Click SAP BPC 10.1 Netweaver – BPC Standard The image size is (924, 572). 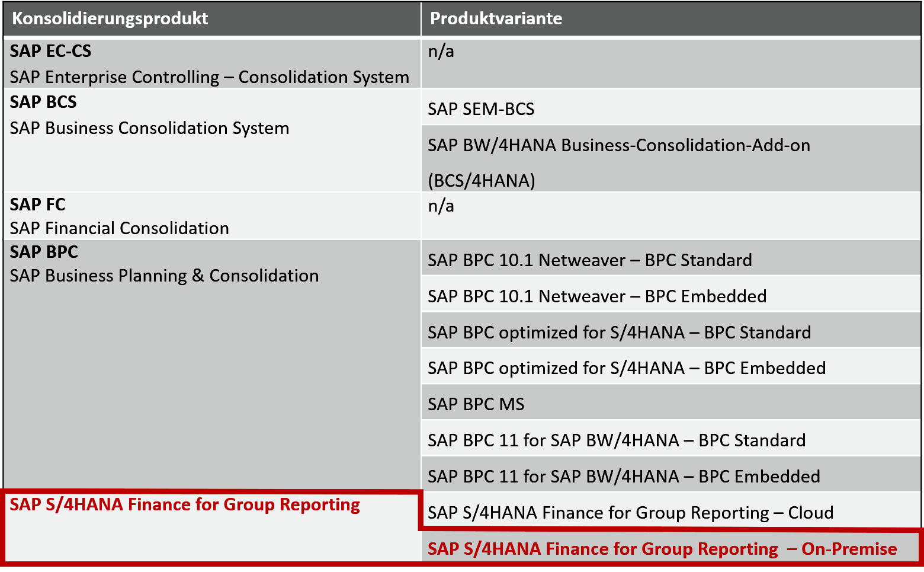point(589,260)
